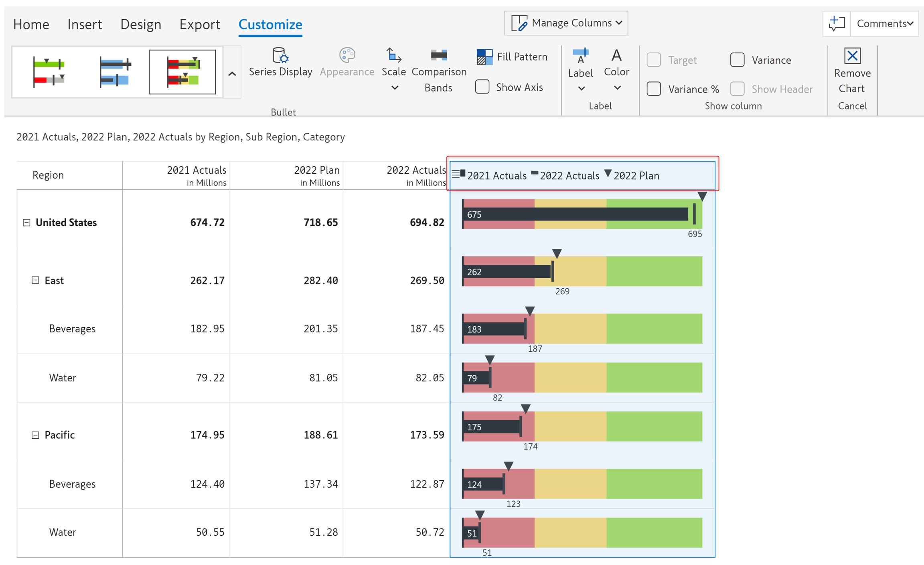Open the Color font icon
The height and width of the screenshot is (565, 924).
coord(616,56)
